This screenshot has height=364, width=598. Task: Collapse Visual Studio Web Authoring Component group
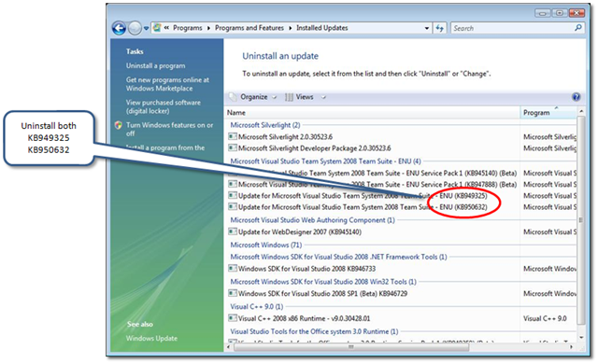pyautogui.click(x=312, y=220)
